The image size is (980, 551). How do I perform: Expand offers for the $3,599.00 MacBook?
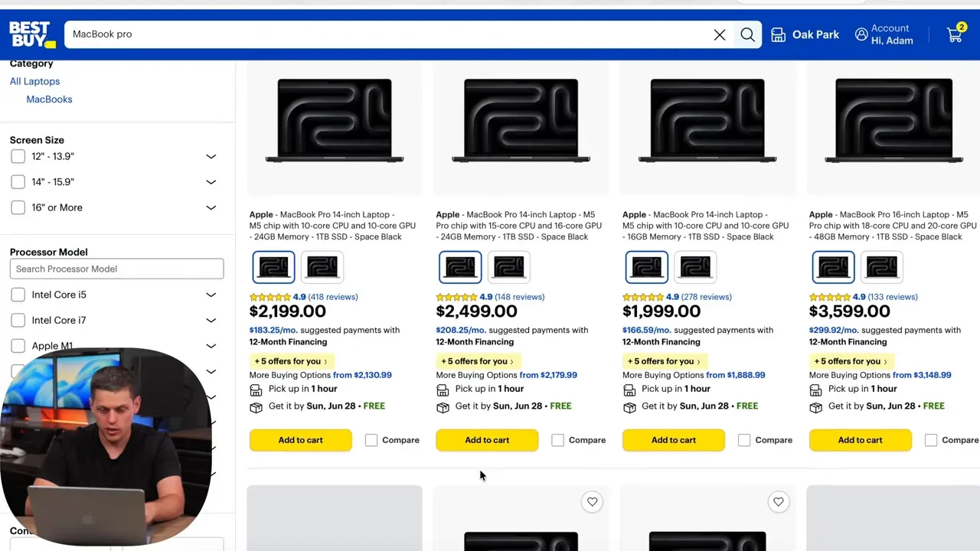pyautogui.click(x=851, y=361)
